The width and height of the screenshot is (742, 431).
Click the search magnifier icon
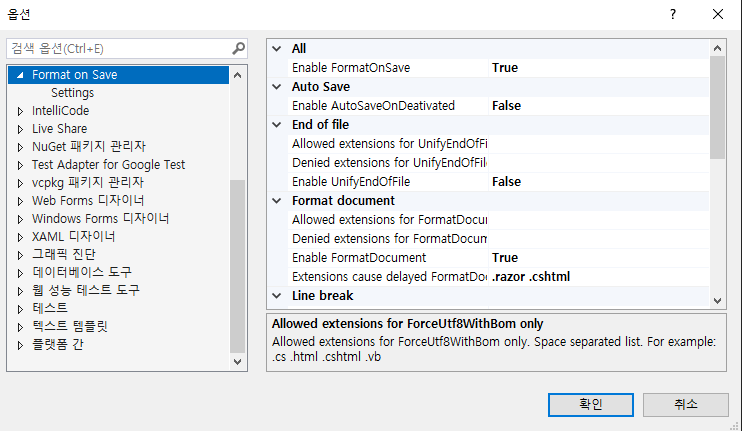point(238,48)
